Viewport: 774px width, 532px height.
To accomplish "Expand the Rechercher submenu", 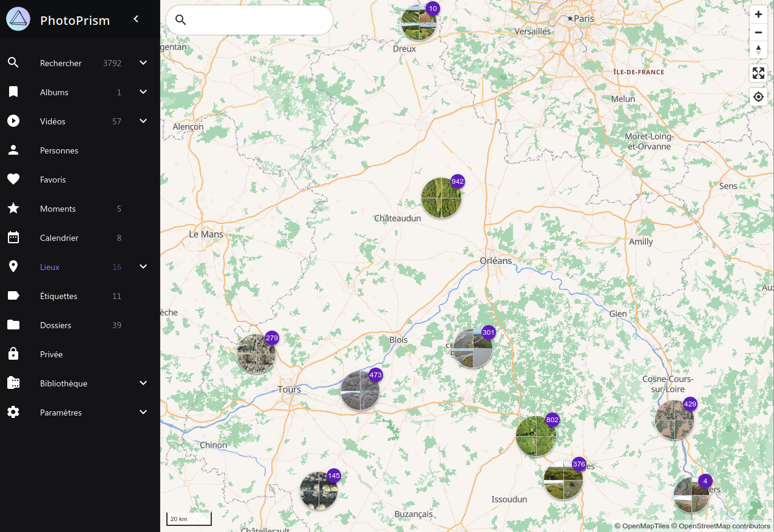I will tap(143, 63).
